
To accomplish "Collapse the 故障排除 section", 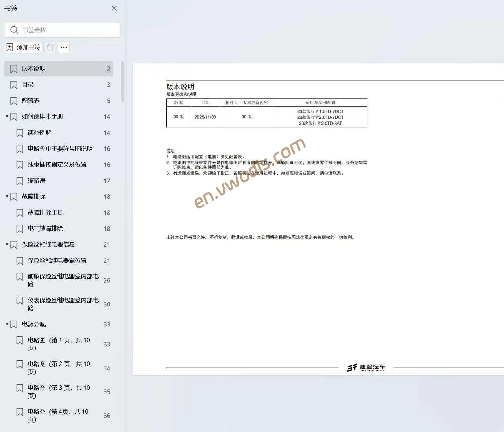I will (7, 196).
